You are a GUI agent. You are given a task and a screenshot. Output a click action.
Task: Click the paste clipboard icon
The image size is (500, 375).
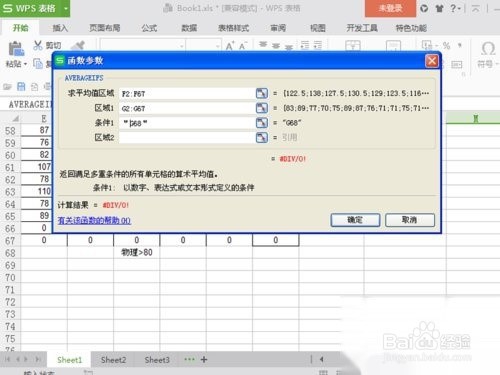point(16,49)
